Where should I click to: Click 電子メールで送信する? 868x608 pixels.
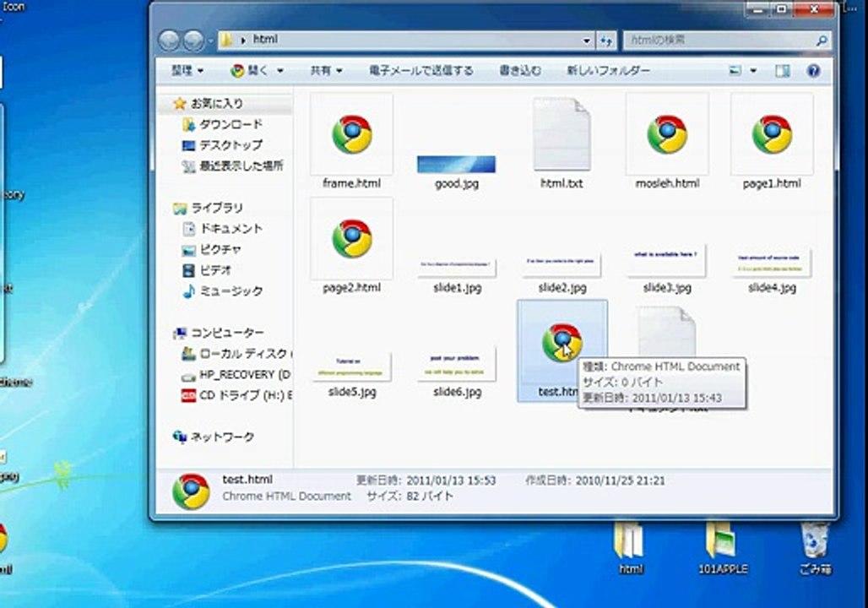point(420,70)
